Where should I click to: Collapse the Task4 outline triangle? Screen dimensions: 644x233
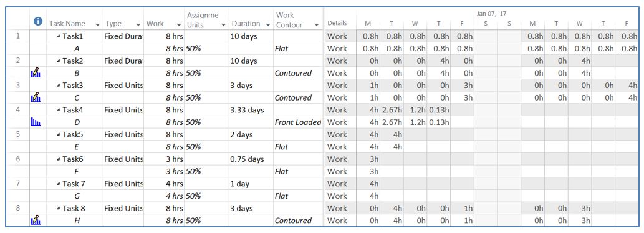[x=59, y=110]
